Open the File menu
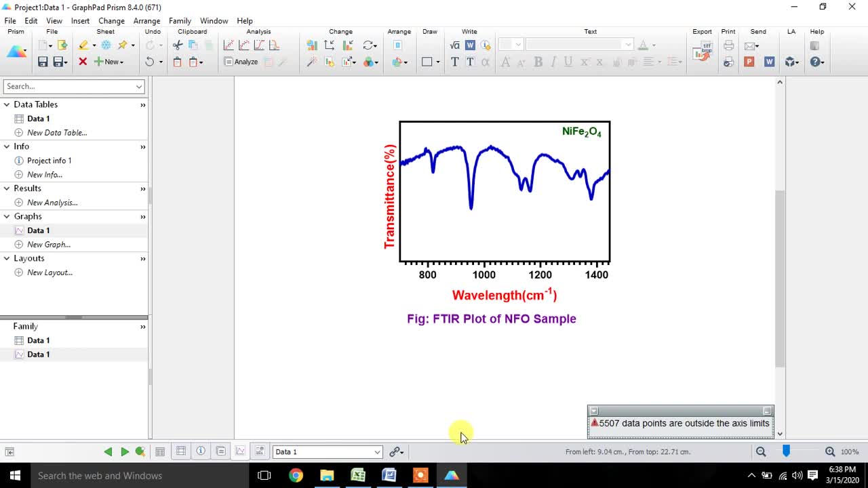The width and height of the screenshot is (868, 488). (10, 21)
